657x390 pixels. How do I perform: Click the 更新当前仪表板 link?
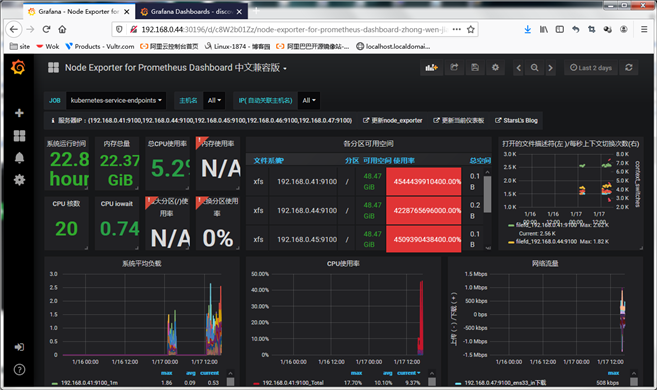tap(458, 121)
